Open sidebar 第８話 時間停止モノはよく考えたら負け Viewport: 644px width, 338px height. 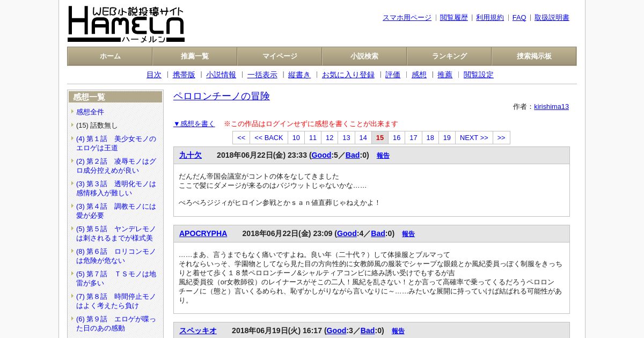116,301
